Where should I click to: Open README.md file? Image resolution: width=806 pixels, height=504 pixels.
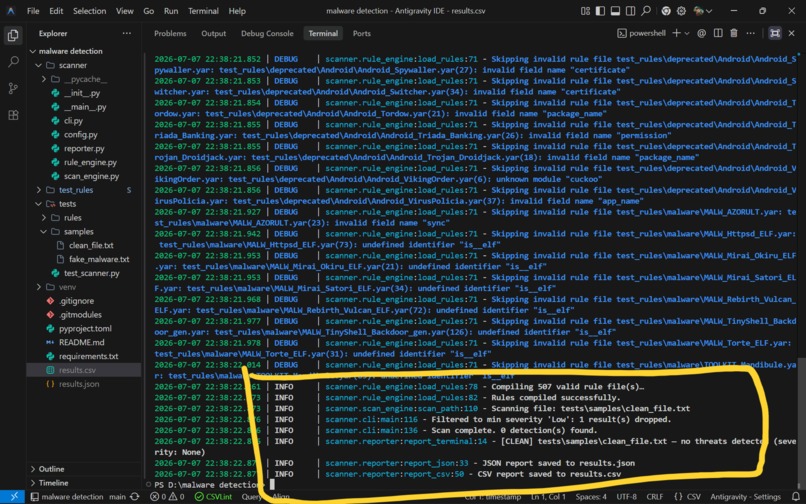pyautogui.click(x=84, y=342)
